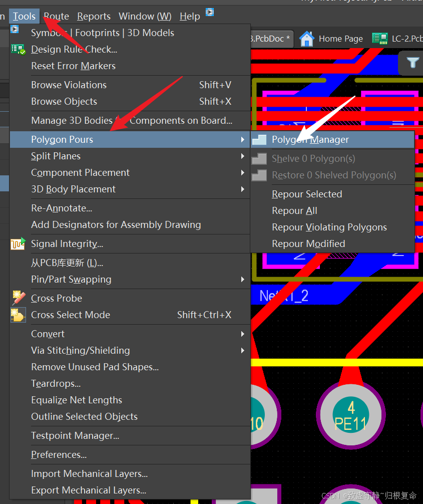The width and height of the screenshot is (423, 504).
Task: Choose Repour All
Action: point(332,210)
